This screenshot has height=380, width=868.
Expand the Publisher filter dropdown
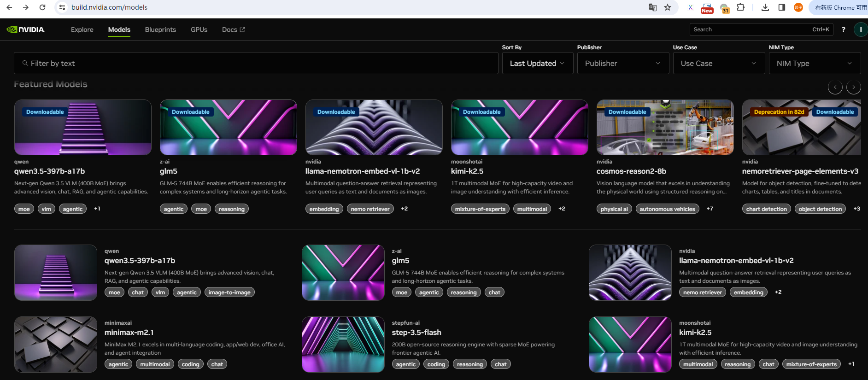623,63
